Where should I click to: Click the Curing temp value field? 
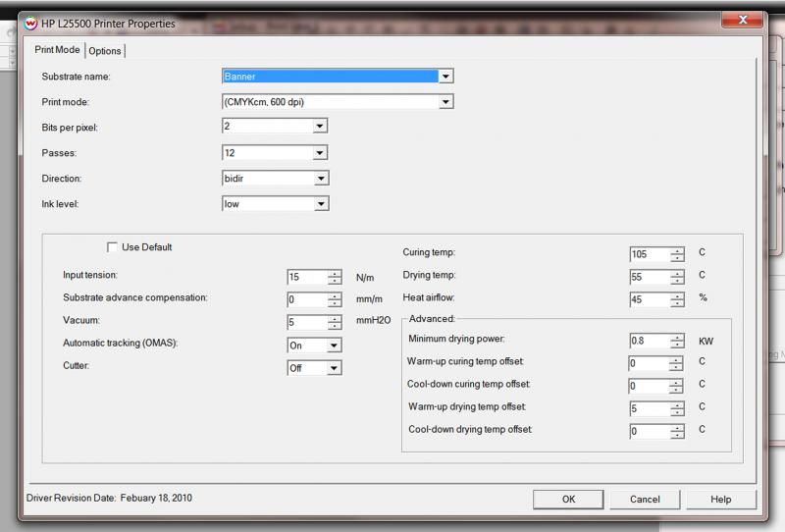click(x=650, y=254)
